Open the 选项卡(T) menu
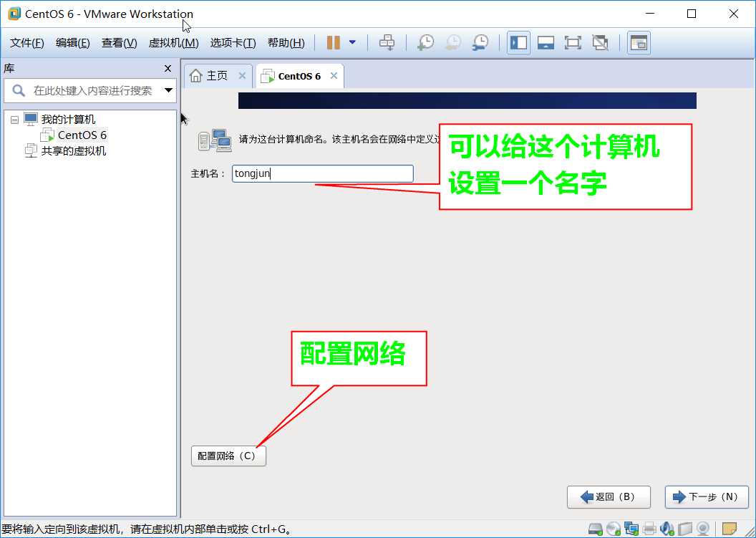This screenshot has height=538, width=756. tap(233, 43)
